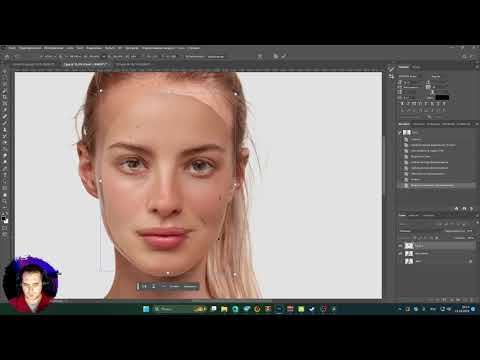Select the last highlighted history state
This screenshot has width=480, height=360.
(437, 185)
